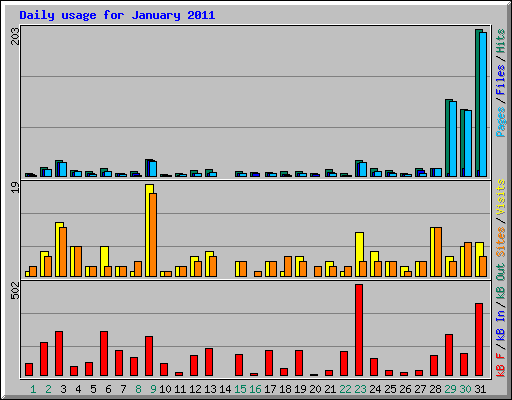Click the Hits legend label
This screenshot has height=400, width=512.
[500, 41]
